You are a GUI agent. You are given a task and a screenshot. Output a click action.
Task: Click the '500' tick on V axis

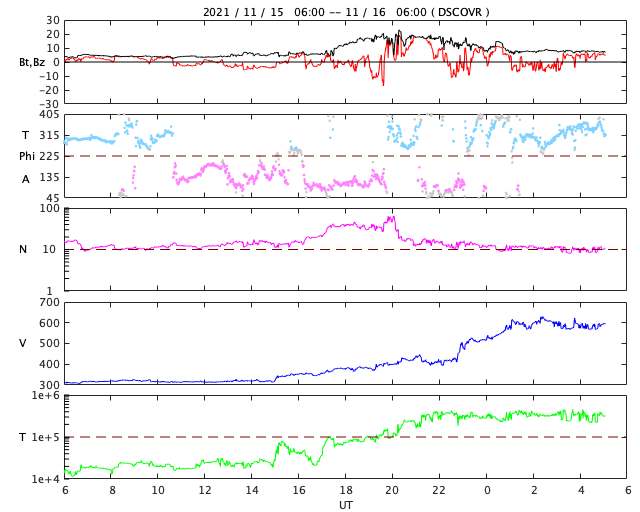49,343
